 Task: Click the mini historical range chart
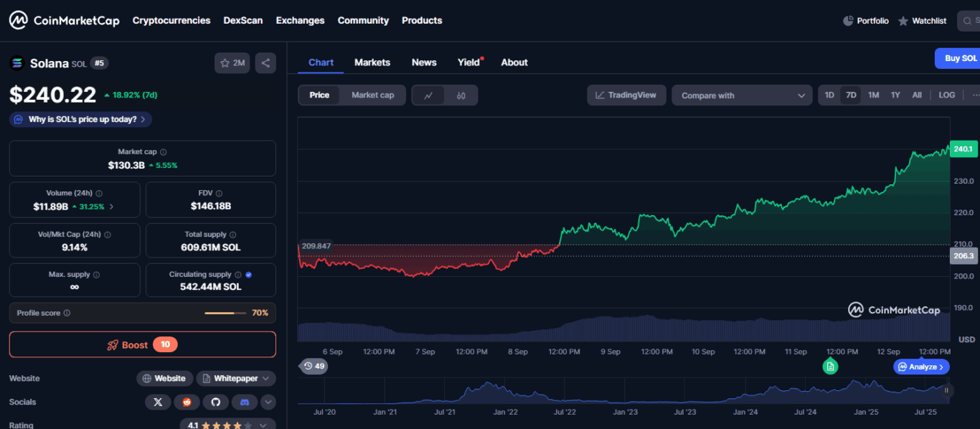[x=624, y=391]
